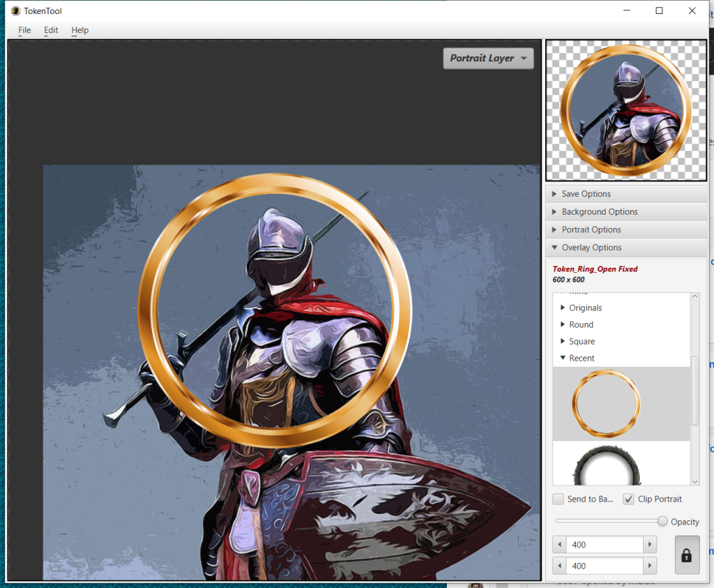
Task: Open the Edit menu
Action: 51,30
